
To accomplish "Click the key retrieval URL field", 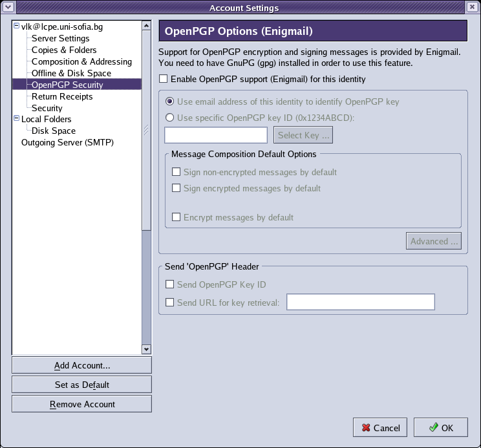I will point(361,302).
